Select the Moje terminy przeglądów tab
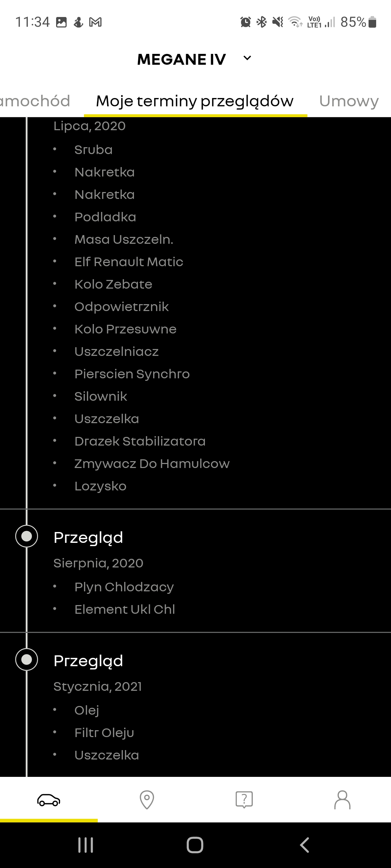The height and width of the screenshot is (868, 391). coord(195,101)
